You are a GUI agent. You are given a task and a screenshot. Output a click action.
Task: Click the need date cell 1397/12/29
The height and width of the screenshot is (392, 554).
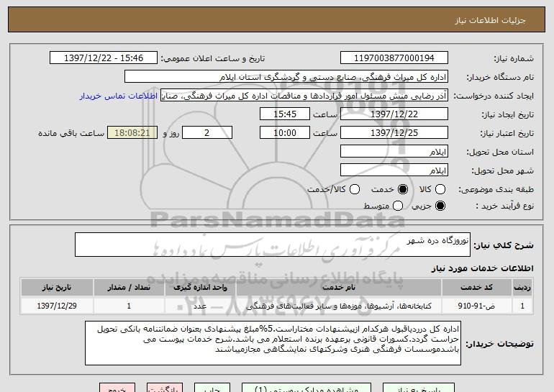point(57,306)
